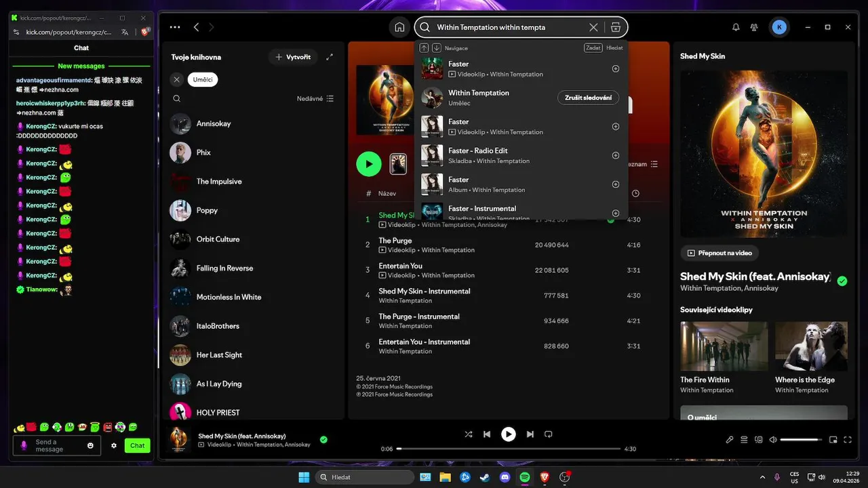Skip to the next track
Image resolution: width=868 pixels, height=488 pixels.
pyautogui.click(x=530, y=434)
